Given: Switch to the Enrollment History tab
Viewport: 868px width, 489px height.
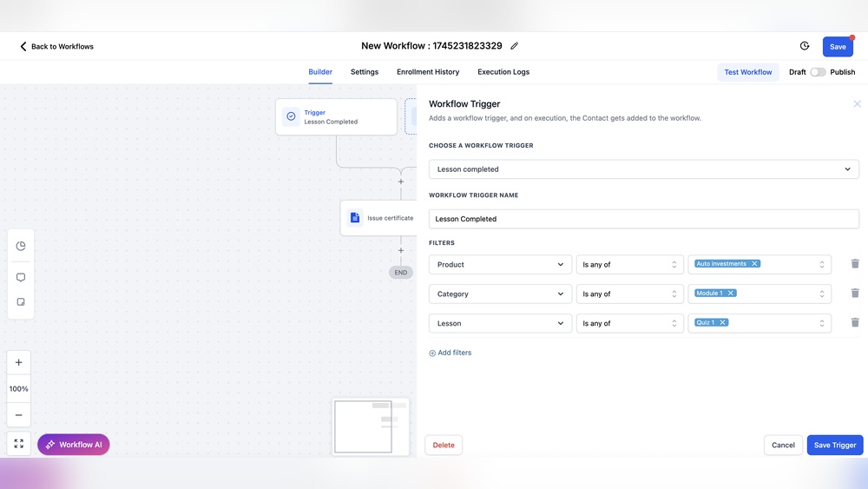Looking at the screenshot, I should coord(428,72).
